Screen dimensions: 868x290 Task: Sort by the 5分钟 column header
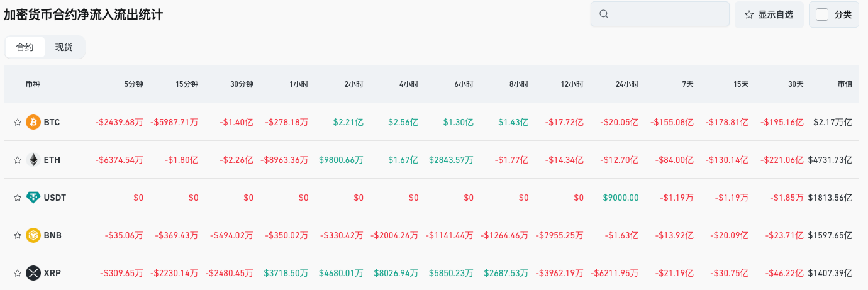click(133, 84)
